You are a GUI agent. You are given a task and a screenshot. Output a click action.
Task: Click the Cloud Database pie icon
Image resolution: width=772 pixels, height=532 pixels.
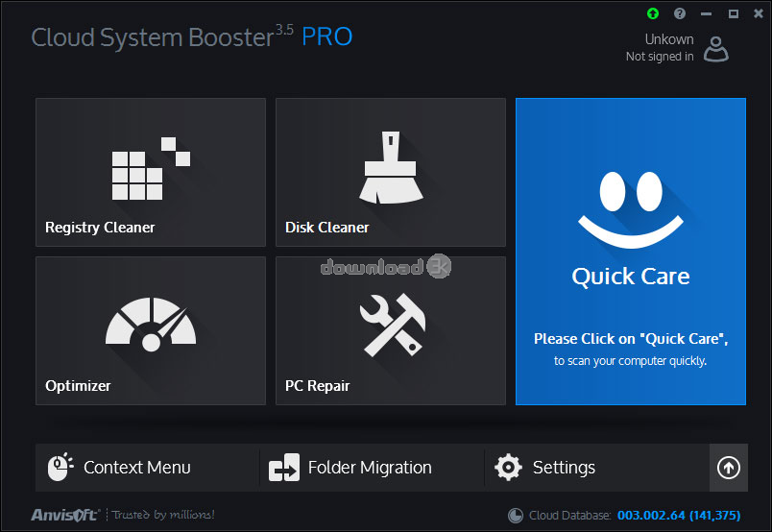point(516,516)
